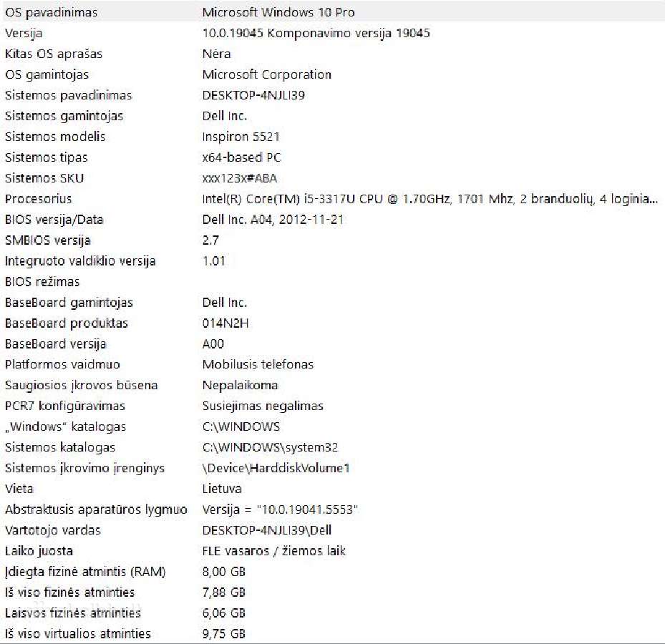
Task: Select 'Saugiosios įkrovos būsena' label
Action: coord(81,386)
